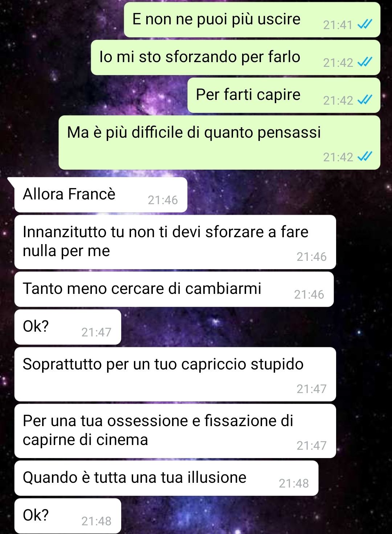Tap the 'Per una tua ossessione e fissazione' message
This screenshot has height=534, width=392.
pos(175,431)
